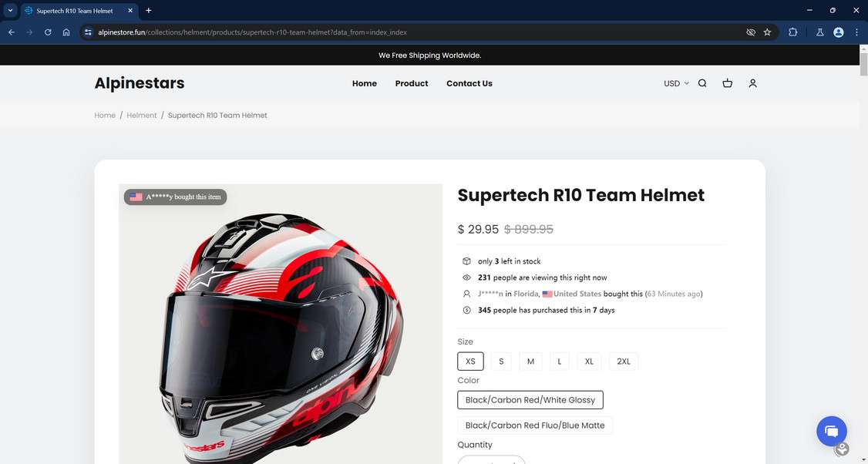Select size L
The width and height of the screenshot is (868, 464).
(559, 361)
